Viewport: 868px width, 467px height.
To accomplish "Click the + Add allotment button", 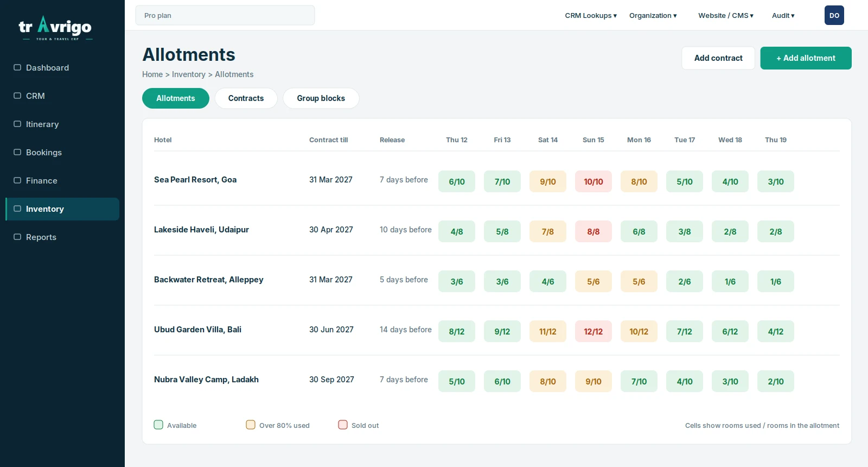I will click(806, 58).
